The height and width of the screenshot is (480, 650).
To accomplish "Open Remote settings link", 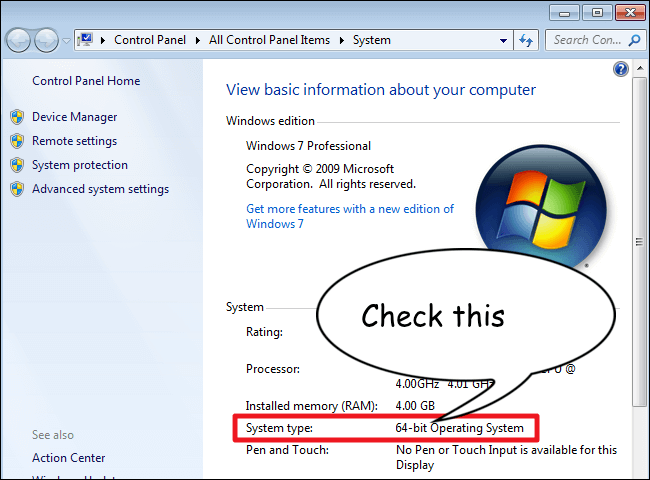I will point(75,141).
